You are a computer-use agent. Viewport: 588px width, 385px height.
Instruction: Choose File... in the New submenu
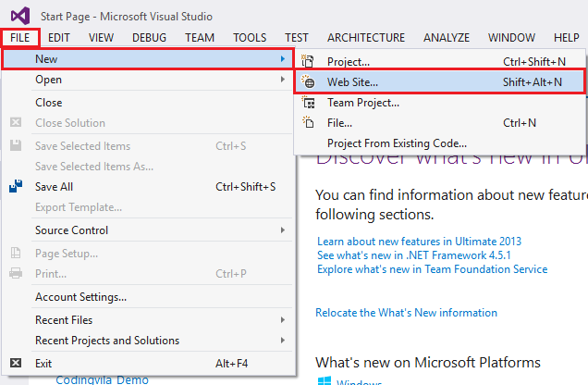pyautogui.click(x=439, y=123)
